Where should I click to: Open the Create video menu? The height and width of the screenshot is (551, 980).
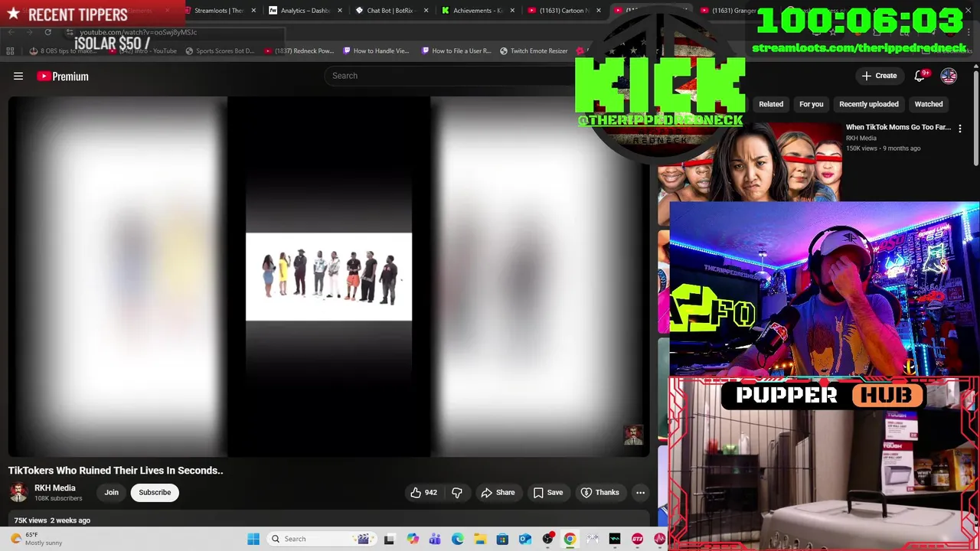tap(878, 76)
